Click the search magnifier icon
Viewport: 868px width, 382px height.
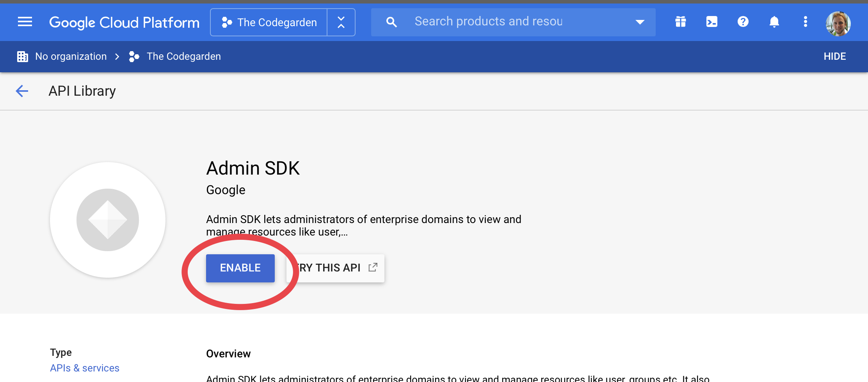[x=391, y=22]
